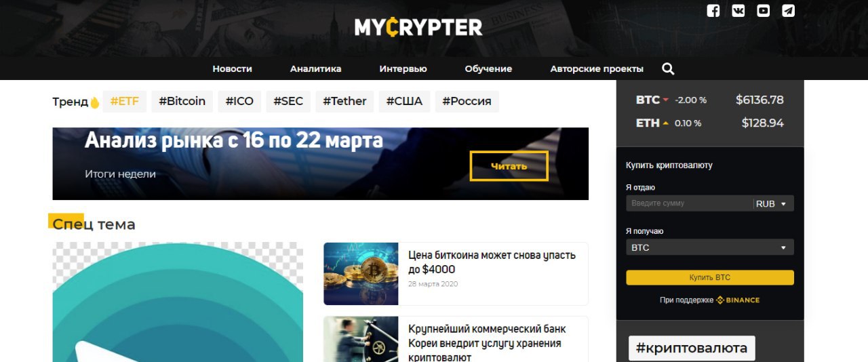868x362 pixels.
Task: Open the YouTube social icon
Action: [x=763, y=11]
